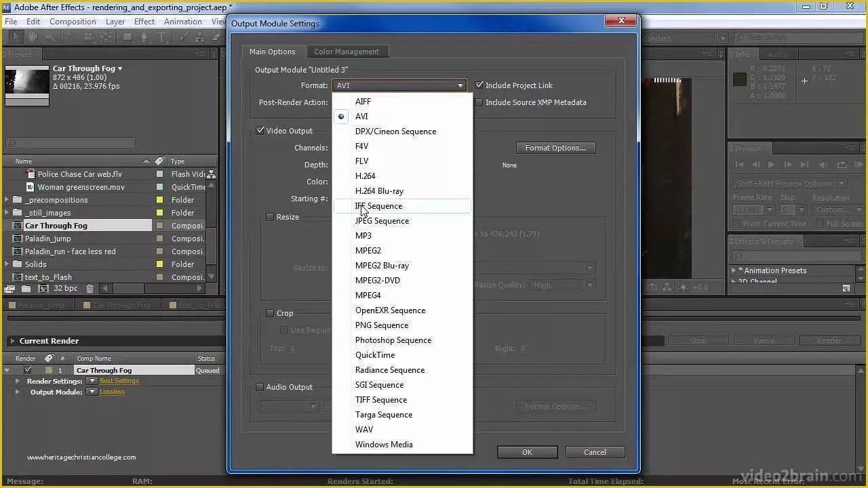Toggle the Full Screen checkbox in Preview
The width and height of the screenshot is (868, 488).
click(820, 224)
